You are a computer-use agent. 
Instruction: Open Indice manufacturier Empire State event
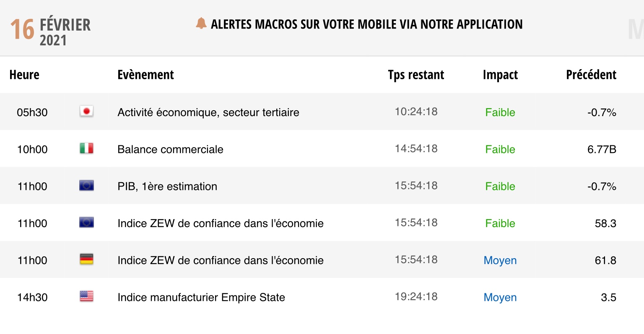tap(201, 298)
